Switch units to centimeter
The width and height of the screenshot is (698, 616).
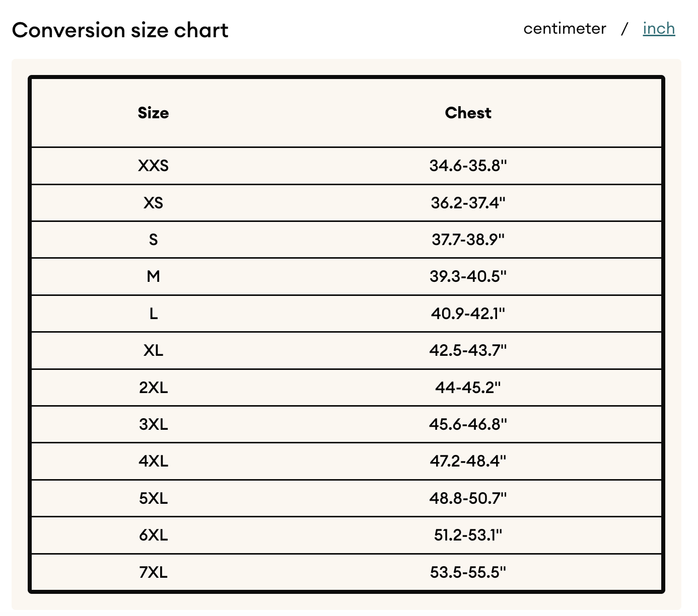pyautogui.click(x=565, y=29)
